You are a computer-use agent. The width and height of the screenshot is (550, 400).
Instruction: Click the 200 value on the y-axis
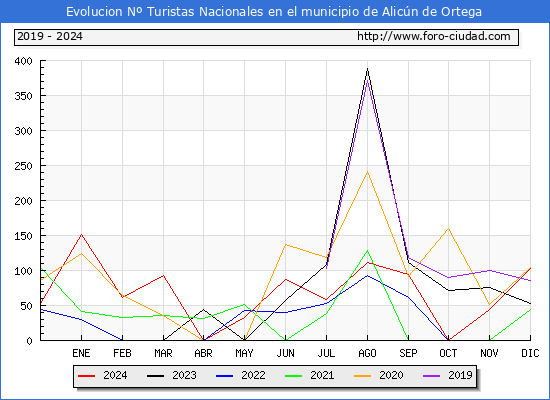pyautogui.click(x=24, y=201)
